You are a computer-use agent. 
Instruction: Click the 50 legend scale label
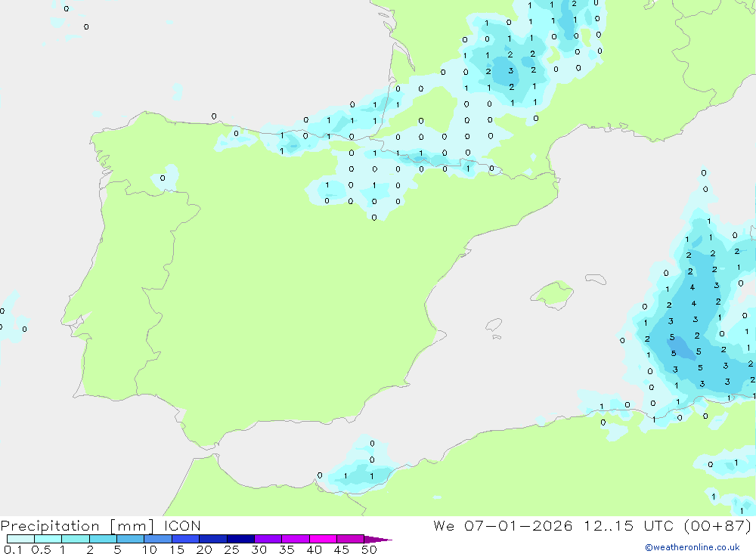(x=370, y=549)
